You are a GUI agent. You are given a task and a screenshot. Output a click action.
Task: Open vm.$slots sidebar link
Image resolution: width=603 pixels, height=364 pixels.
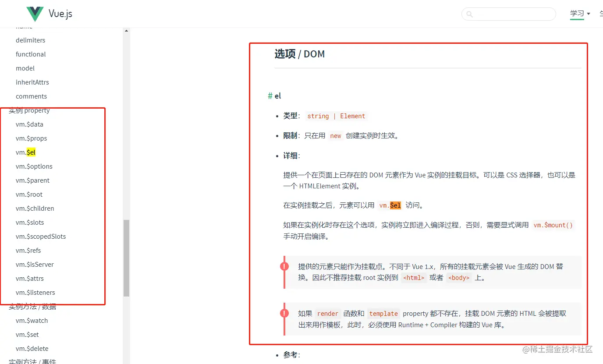30,223
